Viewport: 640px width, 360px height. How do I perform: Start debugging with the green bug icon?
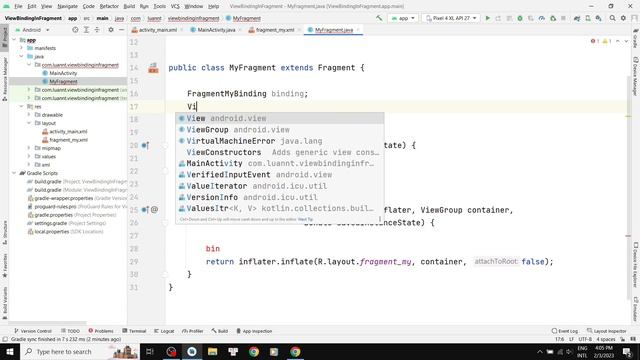click(520, 18)
